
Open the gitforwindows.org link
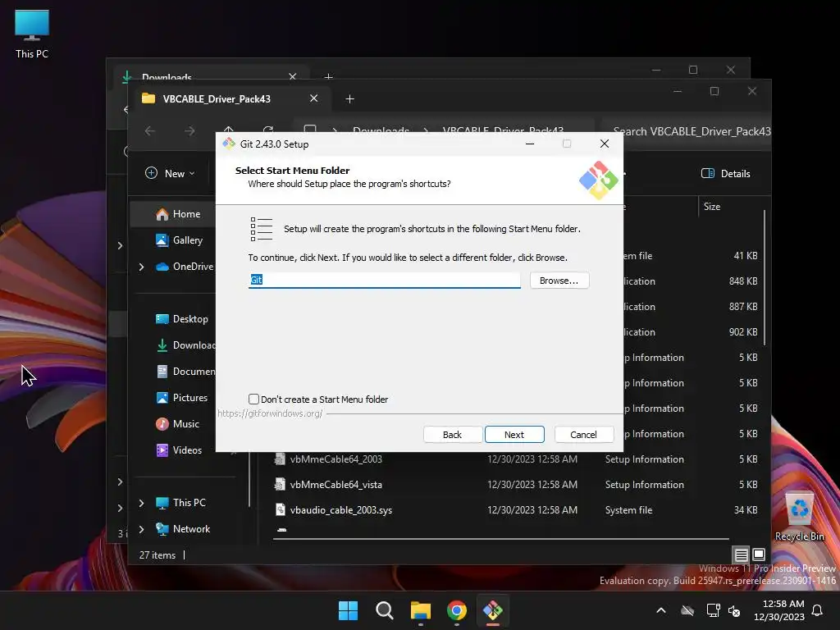pos(270,413)
